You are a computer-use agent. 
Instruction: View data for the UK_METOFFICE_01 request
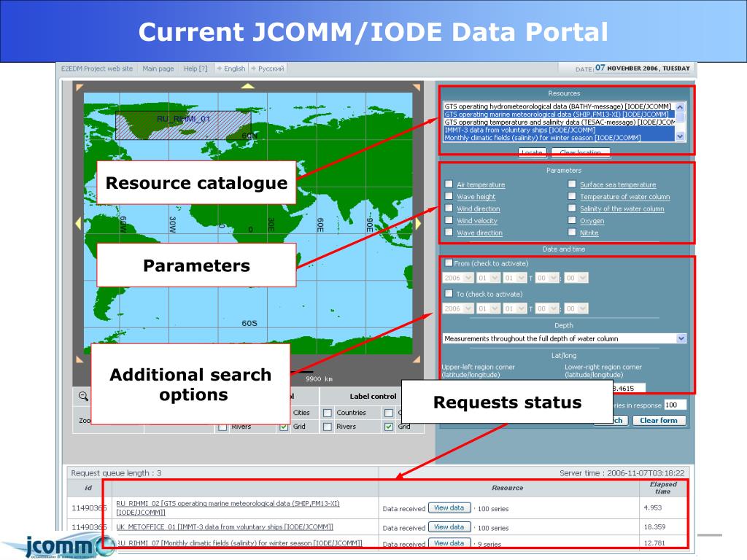(x=449, y=527)
